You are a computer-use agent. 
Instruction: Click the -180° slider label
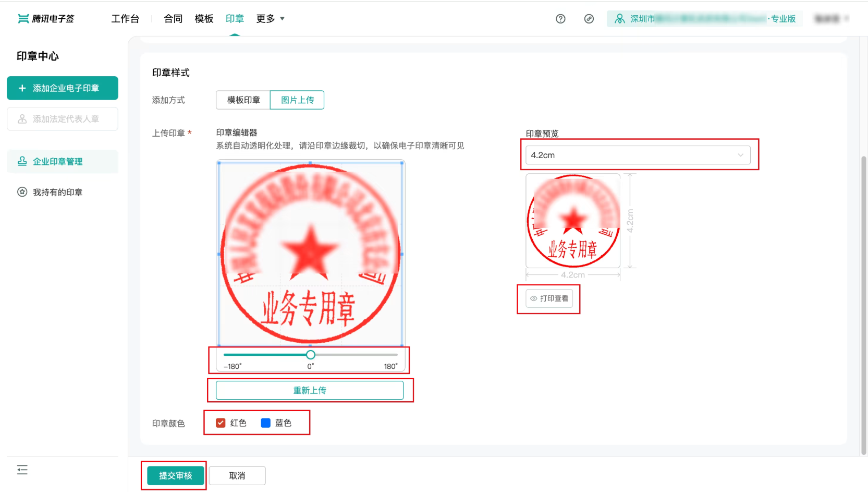pos(233,366)
